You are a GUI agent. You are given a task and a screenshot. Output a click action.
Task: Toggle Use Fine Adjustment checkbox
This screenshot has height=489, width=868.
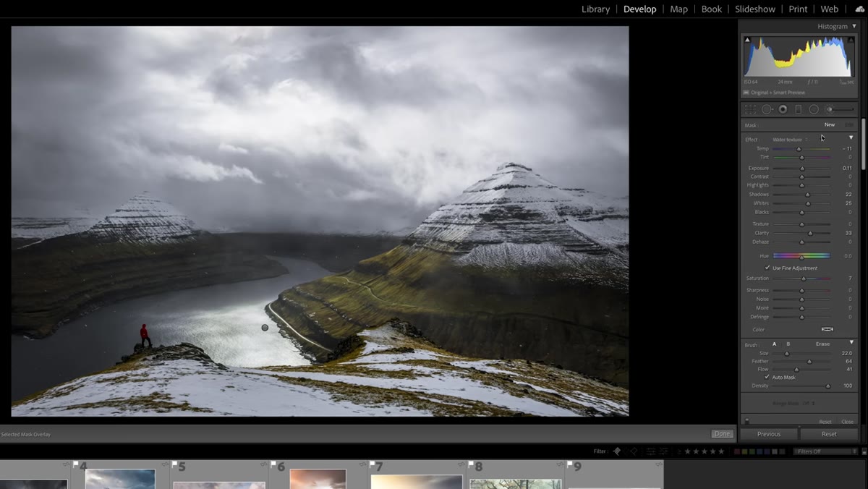point(767,268)
